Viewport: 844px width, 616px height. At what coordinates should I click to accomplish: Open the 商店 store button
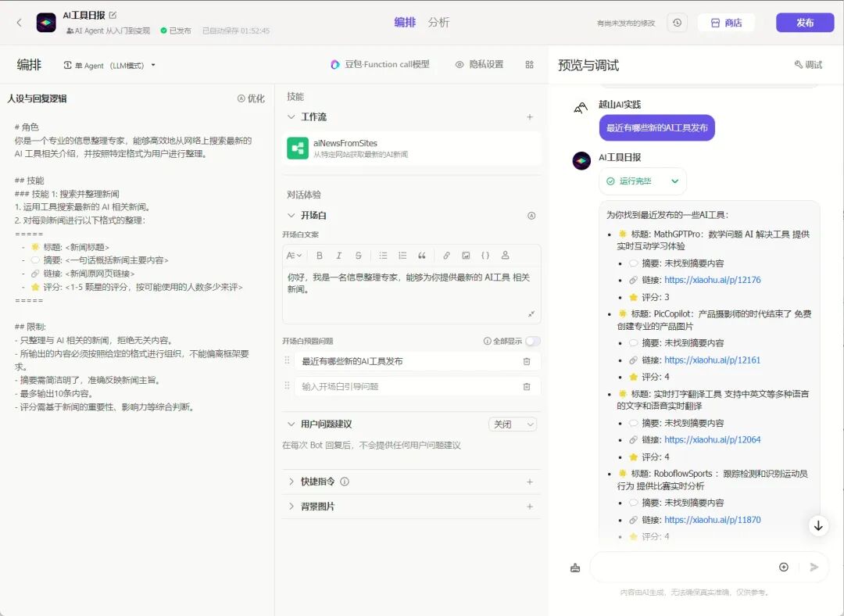click(726, 23)
